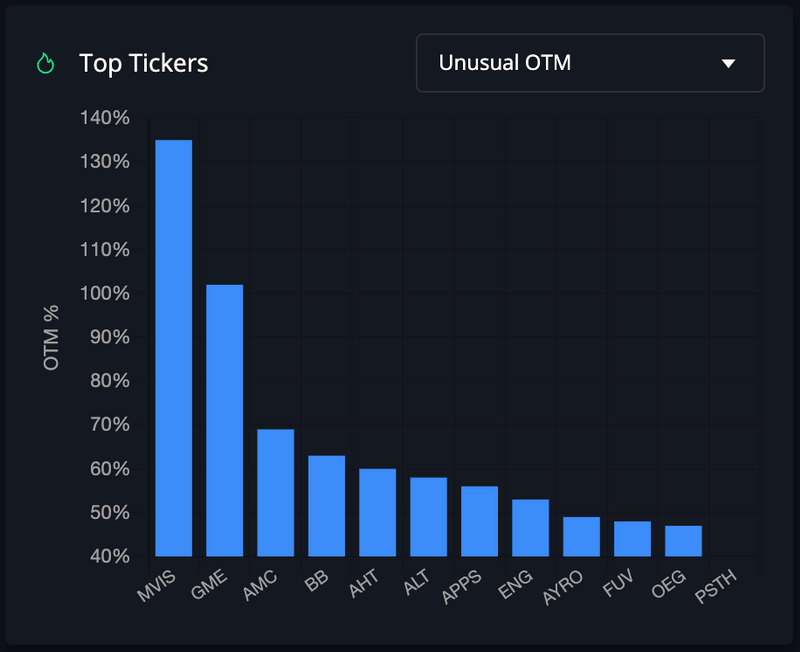Select the AYRO bar
Screen dimensions: 800x652
click(x=581, y=536)
